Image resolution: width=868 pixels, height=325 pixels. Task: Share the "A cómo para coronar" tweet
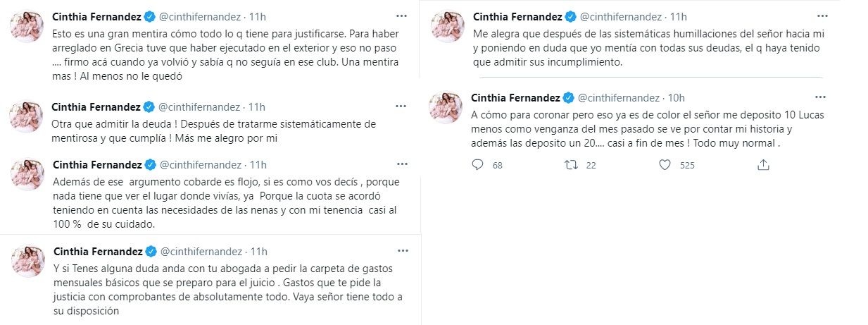(762, 165)
